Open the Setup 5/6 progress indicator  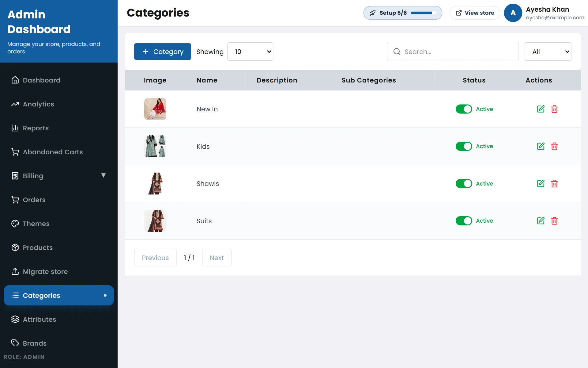point(403,13)
